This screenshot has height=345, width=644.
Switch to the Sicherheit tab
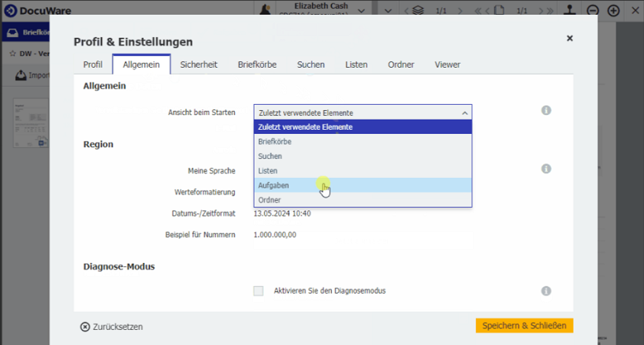click(199, 65)
